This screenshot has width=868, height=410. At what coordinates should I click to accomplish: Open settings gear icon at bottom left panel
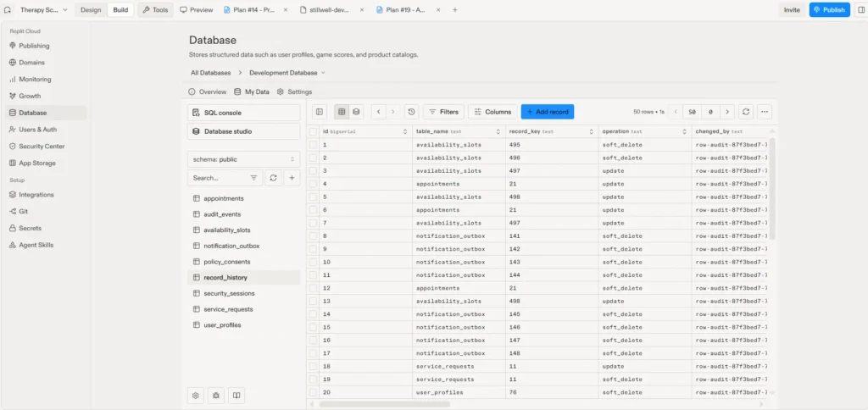[x=196, y=396]
